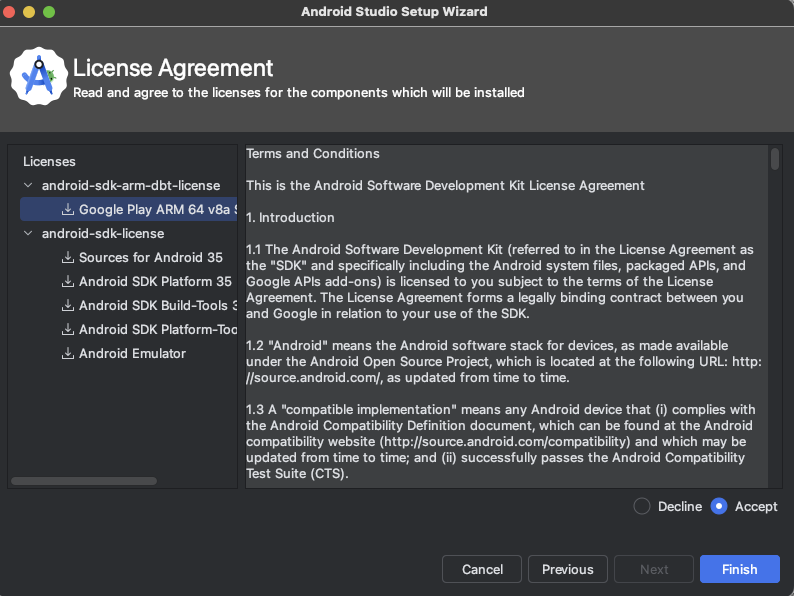Viewport: 794px width, 596px height.
Task: Select Android SDK Platform-Tools item
Action: click(x=157, y=329)
